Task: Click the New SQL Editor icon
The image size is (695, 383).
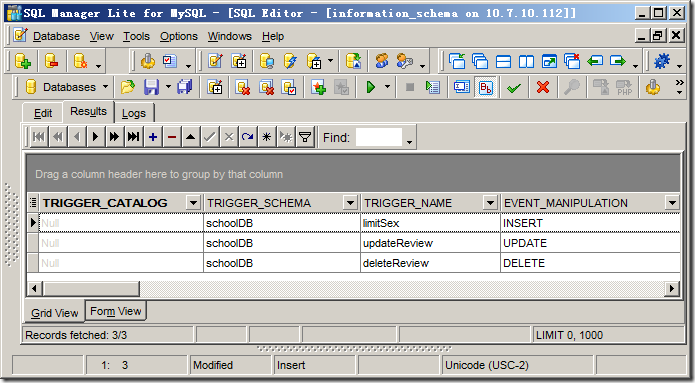Action: [239, 61]
